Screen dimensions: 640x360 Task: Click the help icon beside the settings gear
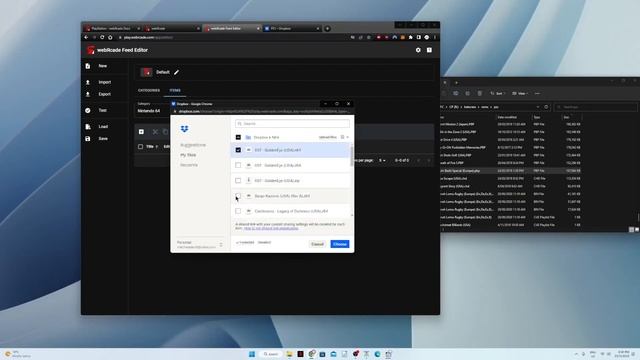(x=429, y=50)
